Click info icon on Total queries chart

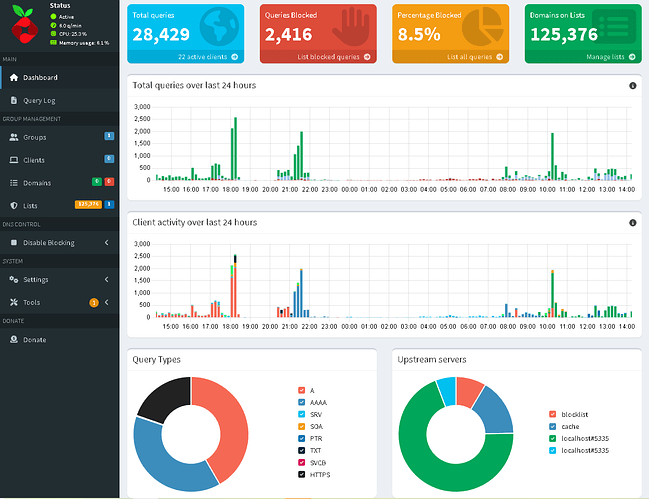632,86
